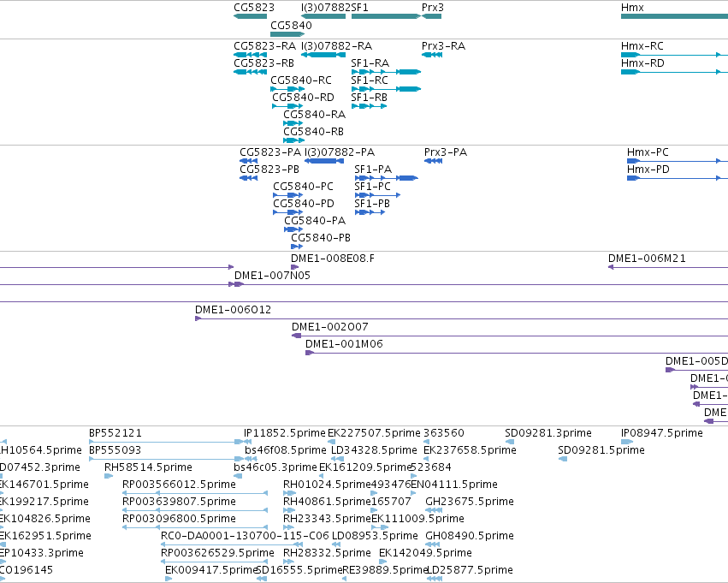Select protein CG5840-PD

304,204
